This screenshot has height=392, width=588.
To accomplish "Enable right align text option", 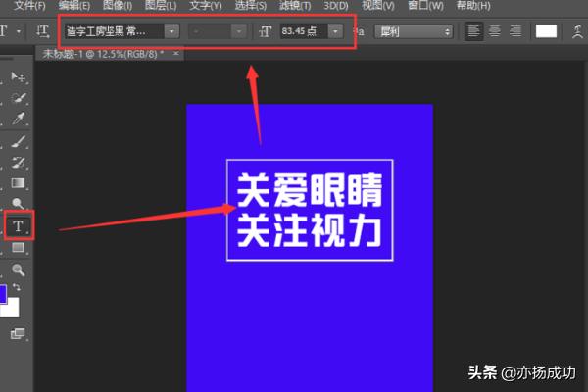I will [514, 31].
